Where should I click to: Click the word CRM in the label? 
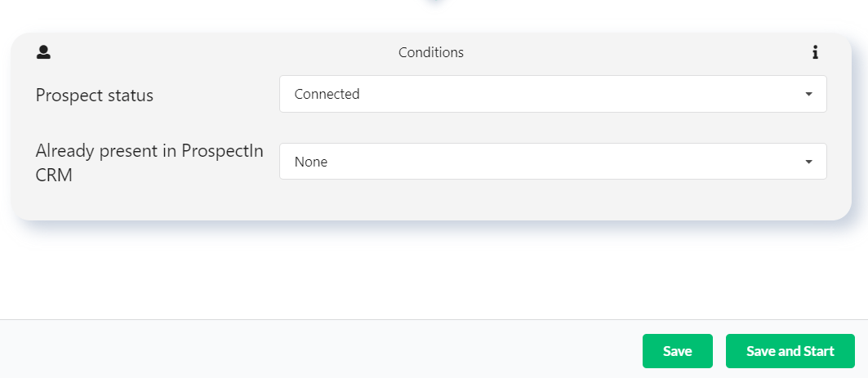tap(54, 175)
